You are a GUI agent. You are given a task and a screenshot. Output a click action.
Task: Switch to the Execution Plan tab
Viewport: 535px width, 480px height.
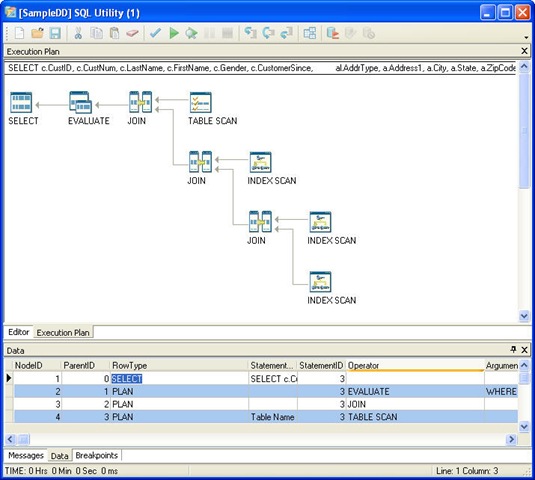63,332
